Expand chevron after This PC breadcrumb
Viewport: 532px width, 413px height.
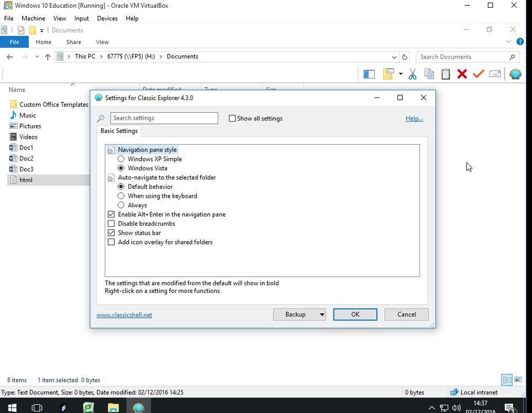coord(101,57)
